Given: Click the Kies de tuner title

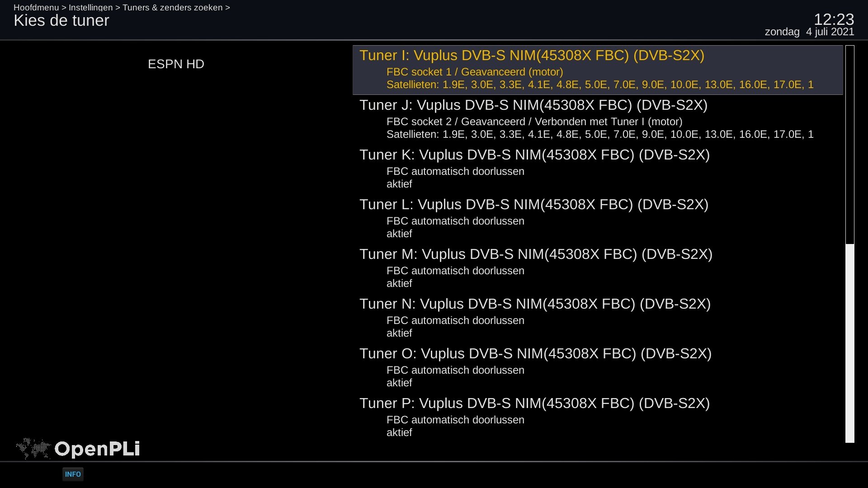Looking at the screenshot, I should [x=61, y=21].
